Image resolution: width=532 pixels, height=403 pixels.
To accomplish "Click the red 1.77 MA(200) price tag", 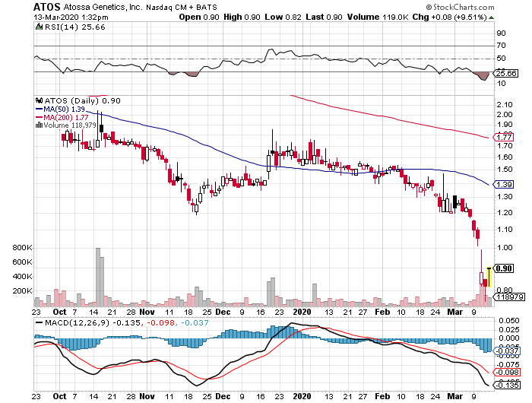I will 504,138.
